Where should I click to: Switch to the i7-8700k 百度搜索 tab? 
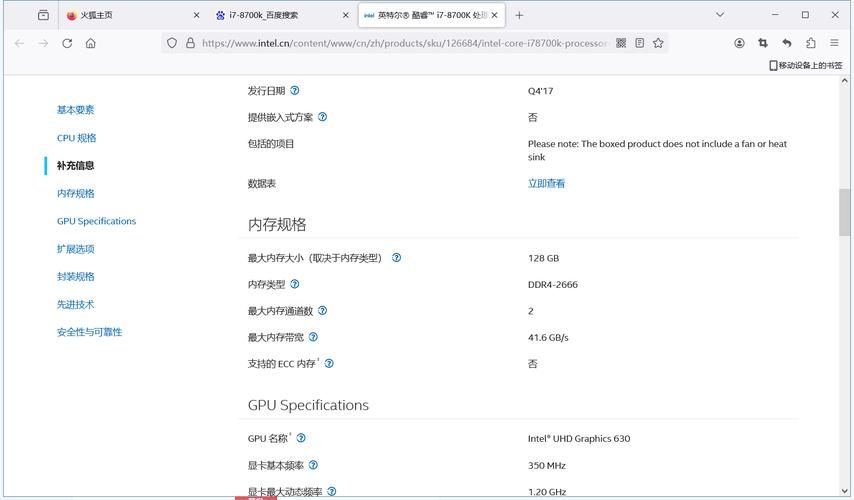[282, 15]
